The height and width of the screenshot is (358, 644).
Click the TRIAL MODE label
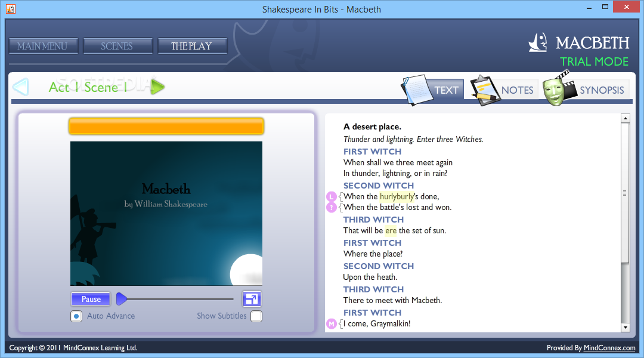click(595, 61)
